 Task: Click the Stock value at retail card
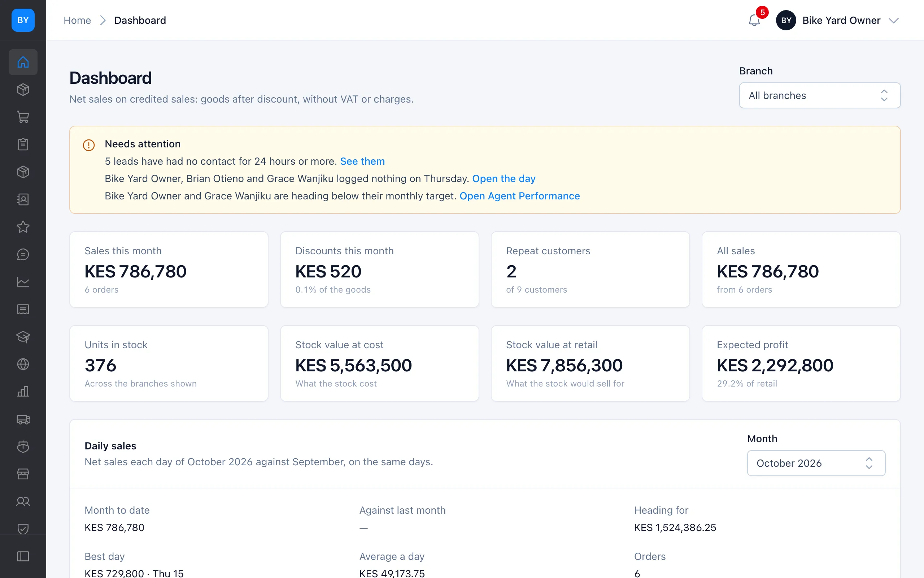click(x=590, y=363)
